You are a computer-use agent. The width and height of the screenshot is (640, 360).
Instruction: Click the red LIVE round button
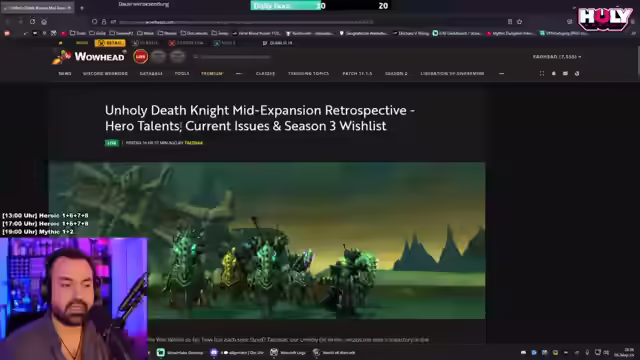coord(140,57)
